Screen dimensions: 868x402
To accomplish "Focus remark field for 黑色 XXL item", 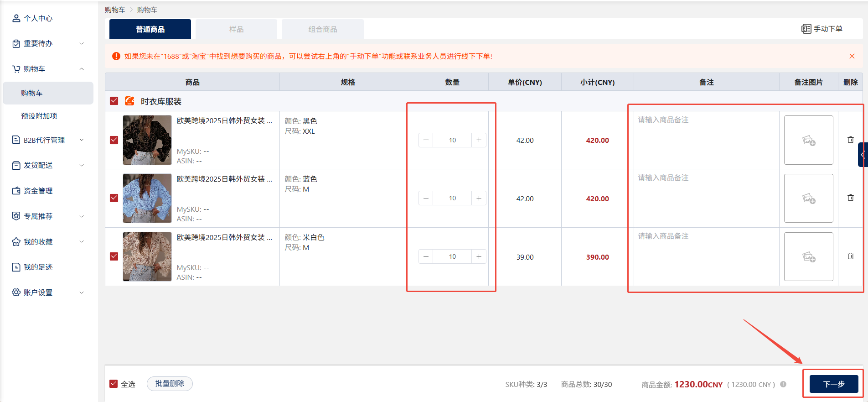I will (x=706, y=140).
